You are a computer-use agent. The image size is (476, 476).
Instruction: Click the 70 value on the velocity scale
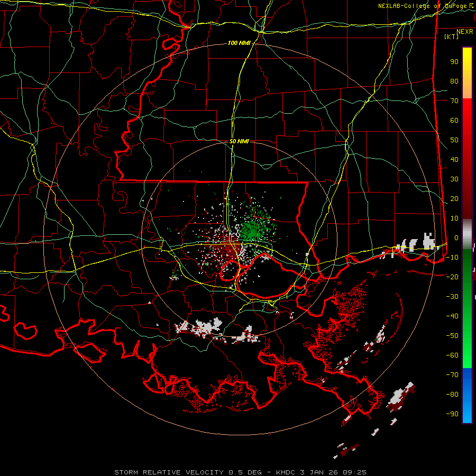tap(454, 101)
